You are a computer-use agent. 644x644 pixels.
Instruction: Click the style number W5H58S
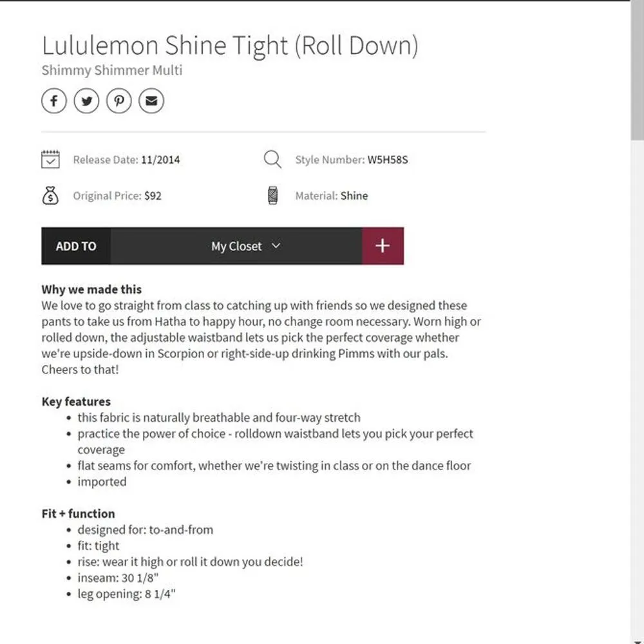point(388,159)
